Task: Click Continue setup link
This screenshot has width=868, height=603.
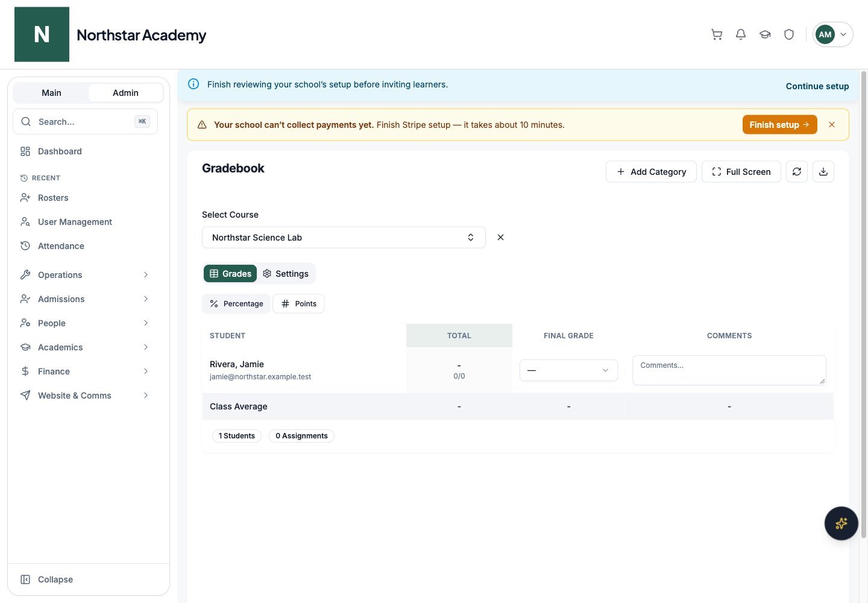Action: [817, 86]
